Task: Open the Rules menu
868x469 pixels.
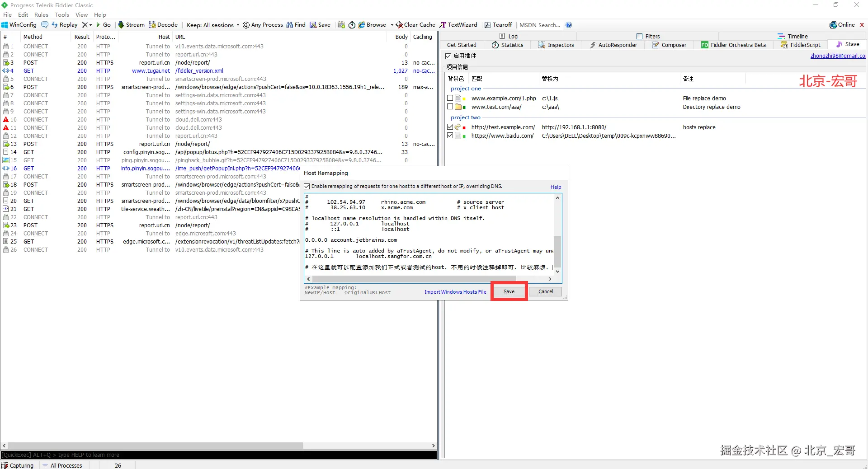Action: pyautogui.click(x=41, y=14)
